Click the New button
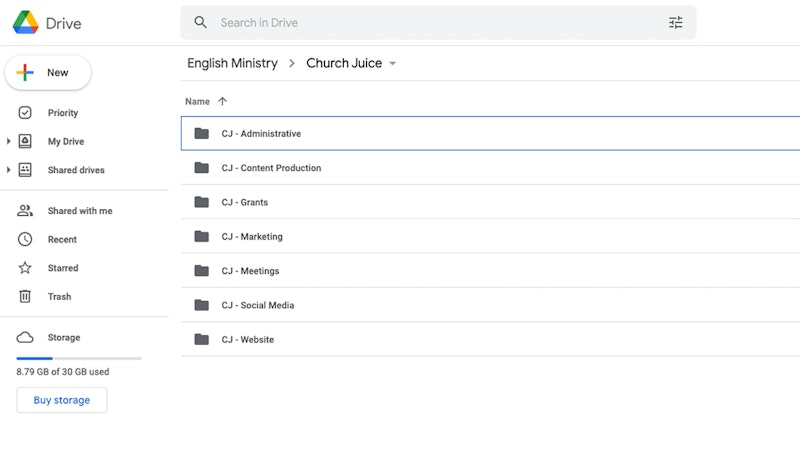 point(48,72)
